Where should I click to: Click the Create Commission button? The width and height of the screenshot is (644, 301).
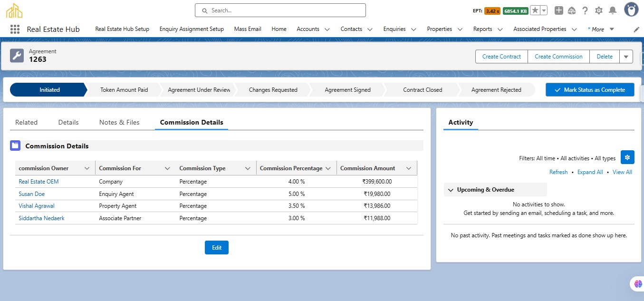558,57
